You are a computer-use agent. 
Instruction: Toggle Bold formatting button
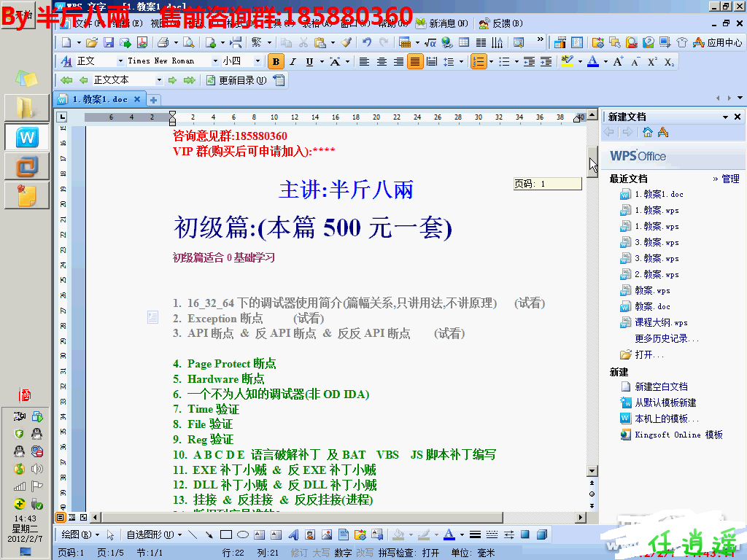276,62
